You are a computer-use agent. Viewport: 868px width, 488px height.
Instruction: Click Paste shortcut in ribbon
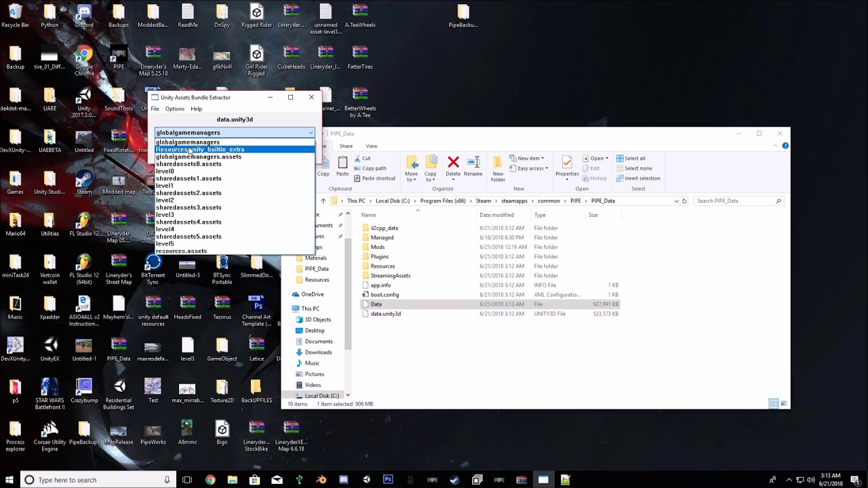click(x=374, y=178)
